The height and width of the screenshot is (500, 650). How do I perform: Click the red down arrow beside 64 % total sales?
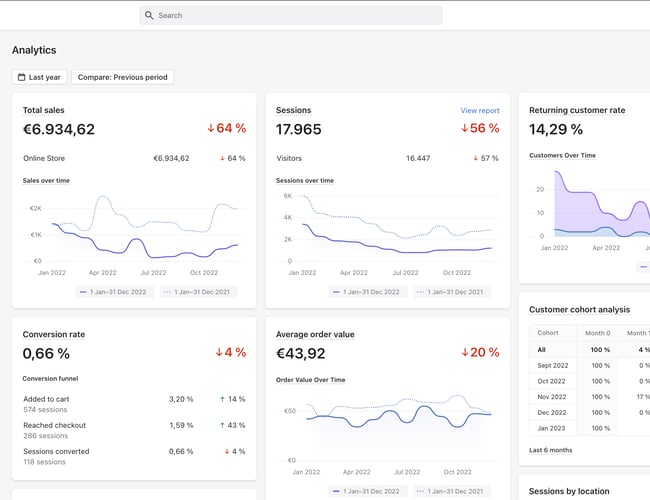pyautogui.click(x=211, y=128)
